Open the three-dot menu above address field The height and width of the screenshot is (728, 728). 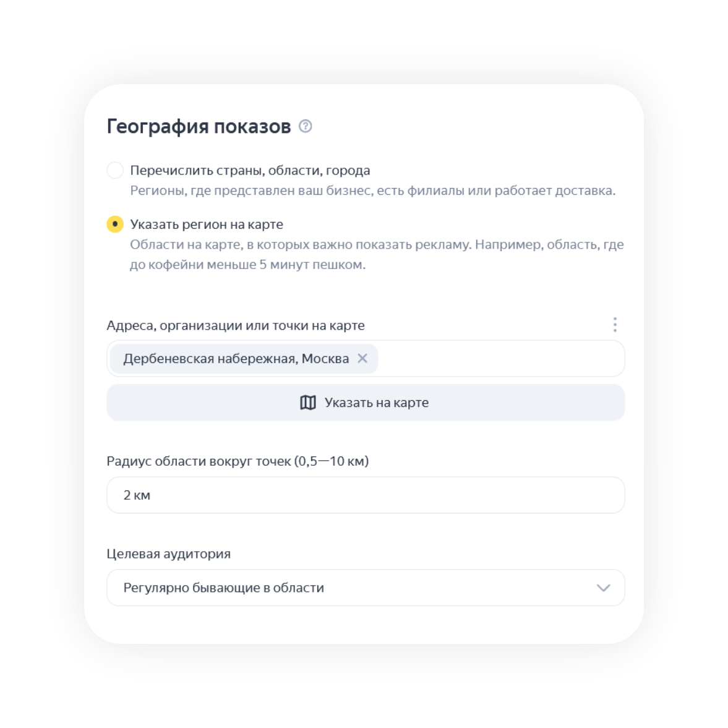tap(615, 325)
